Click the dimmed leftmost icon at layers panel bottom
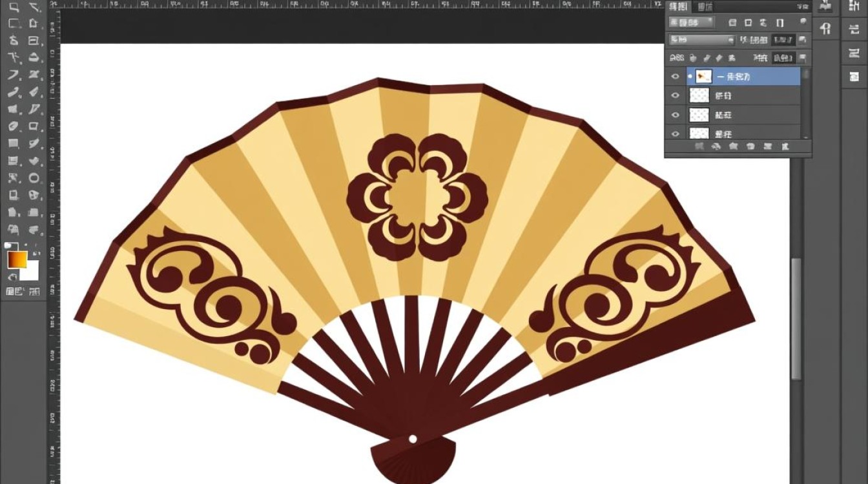Viewport: 868px width, 484px height. pyautogui.click(x=699, y=147)
